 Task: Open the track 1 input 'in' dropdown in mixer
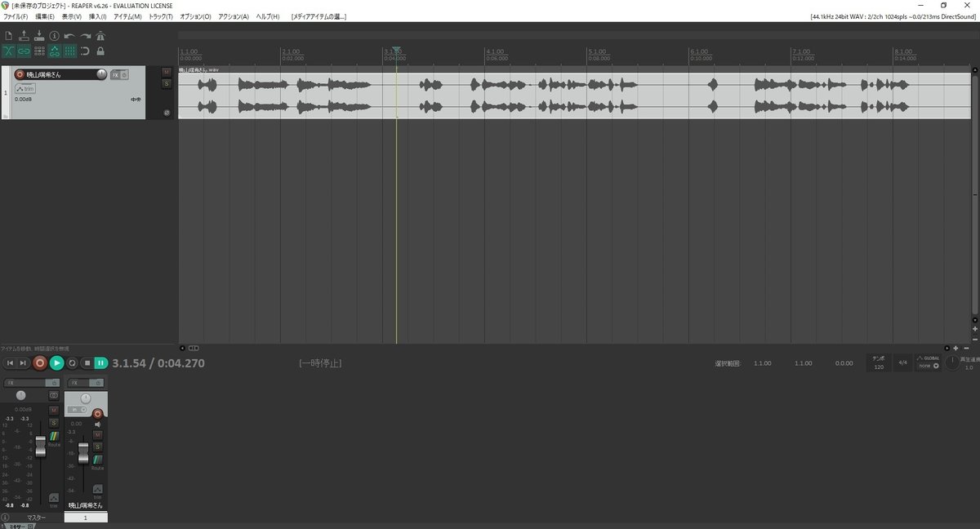[78, 409]
